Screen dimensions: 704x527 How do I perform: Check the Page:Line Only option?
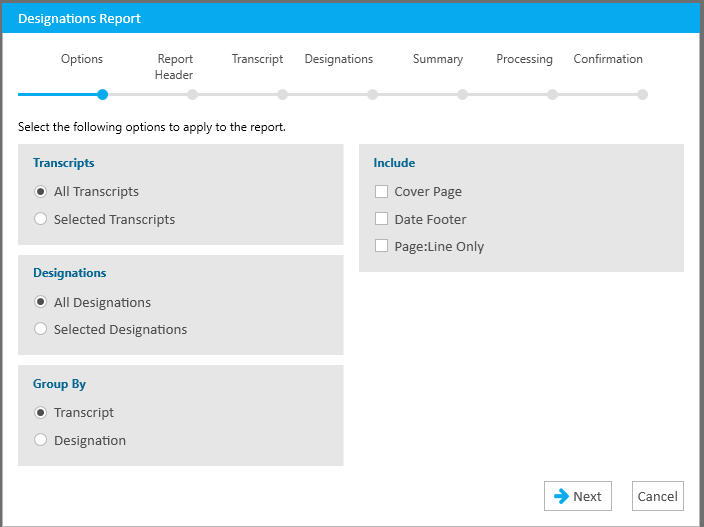pyautogui.click(x=381, y=246)
